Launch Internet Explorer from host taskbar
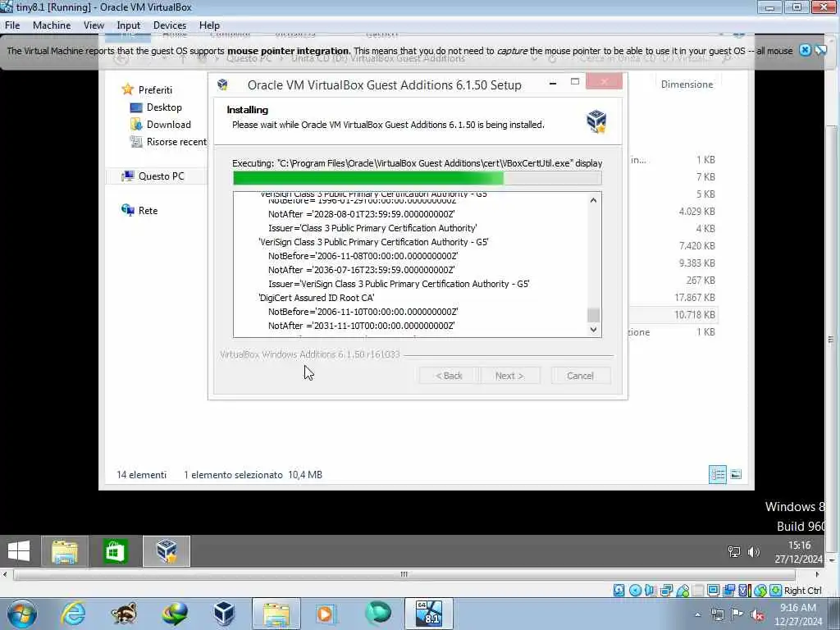The width and height of the screenshot is (840, 630). click(x=73, y=614)
